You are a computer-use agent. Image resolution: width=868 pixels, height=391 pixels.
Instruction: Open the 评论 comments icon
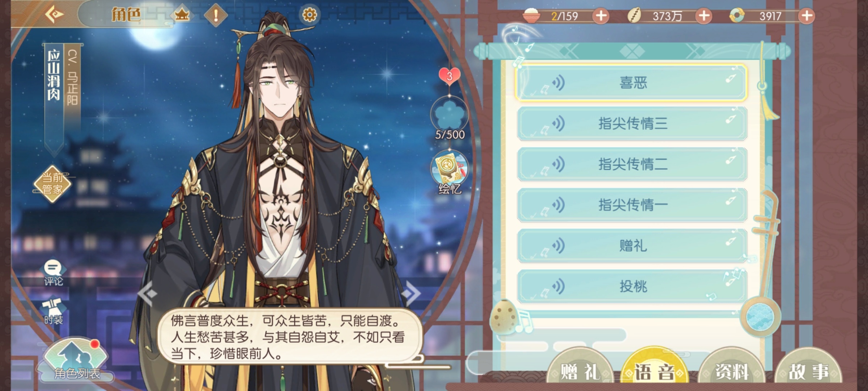tap(54, 273)
